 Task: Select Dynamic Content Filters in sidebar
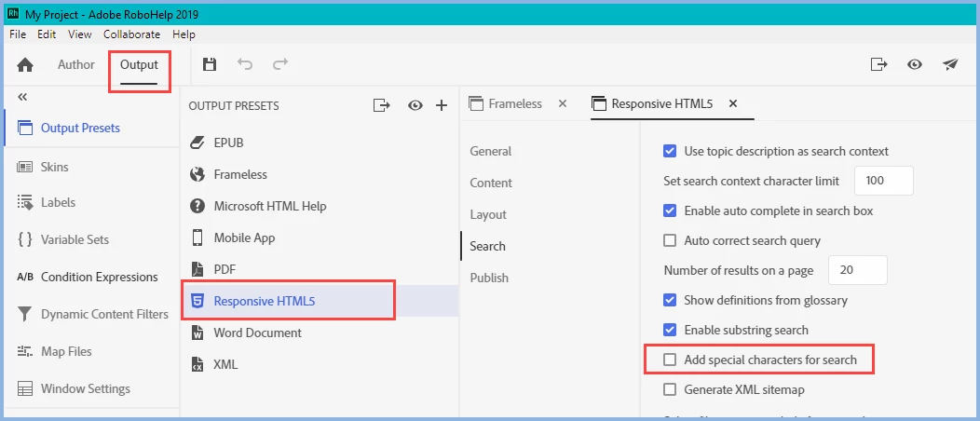coord(104,314)
